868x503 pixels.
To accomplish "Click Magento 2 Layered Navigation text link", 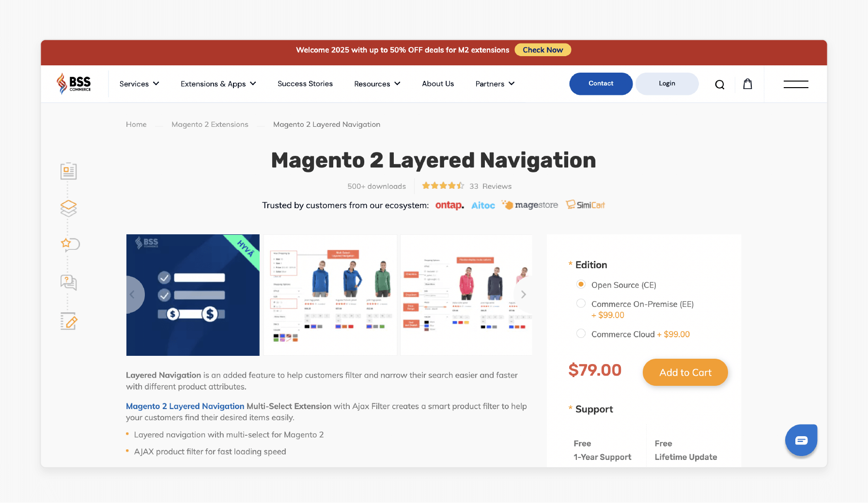I will click(x=185, y=406).
